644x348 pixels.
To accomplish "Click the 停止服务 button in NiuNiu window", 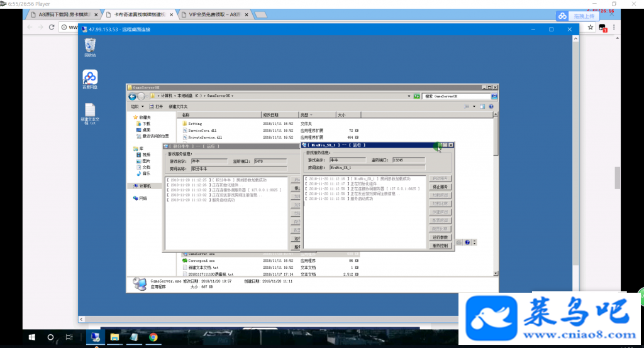I will click(440, 187).
